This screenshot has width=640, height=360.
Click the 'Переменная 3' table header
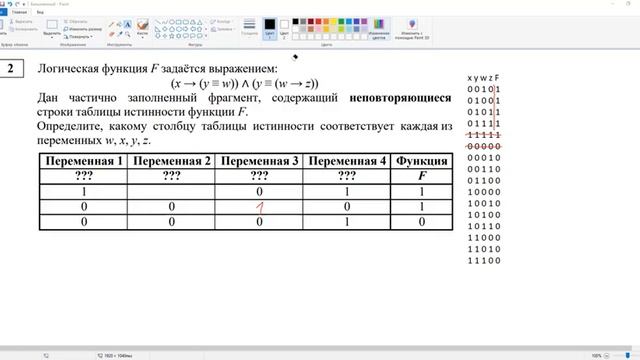point(259,161)
